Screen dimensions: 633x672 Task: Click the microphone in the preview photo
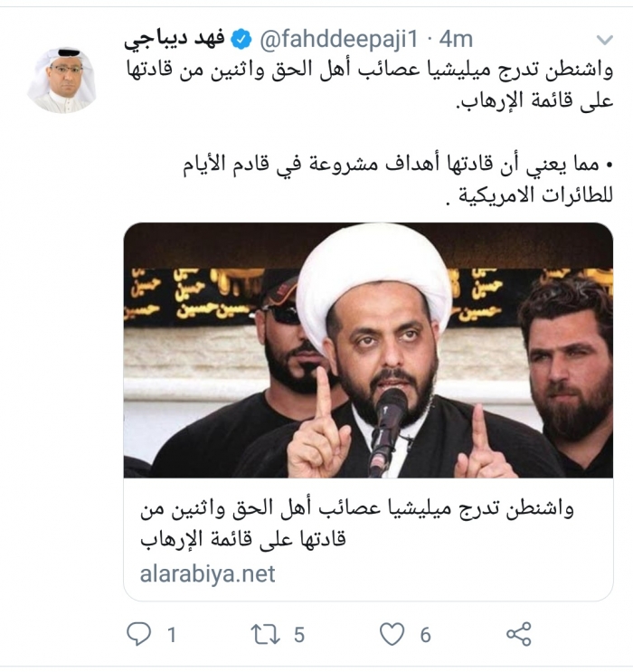[386, 431]
